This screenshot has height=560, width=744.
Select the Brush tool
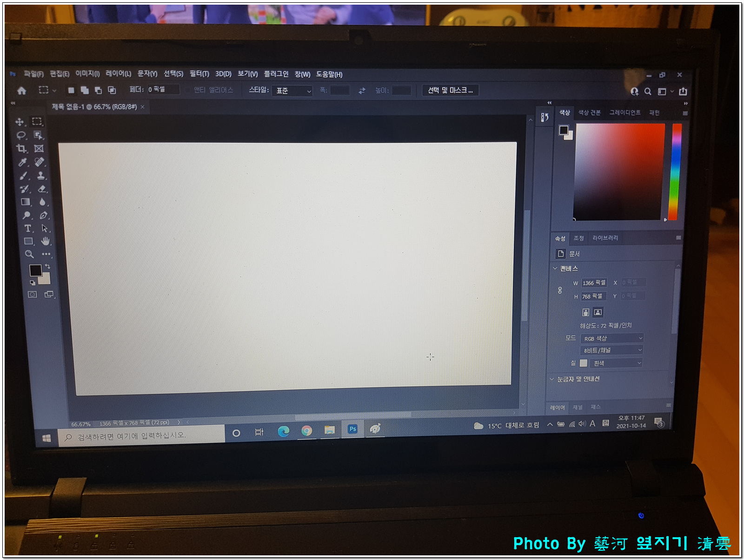pos(24,176)
